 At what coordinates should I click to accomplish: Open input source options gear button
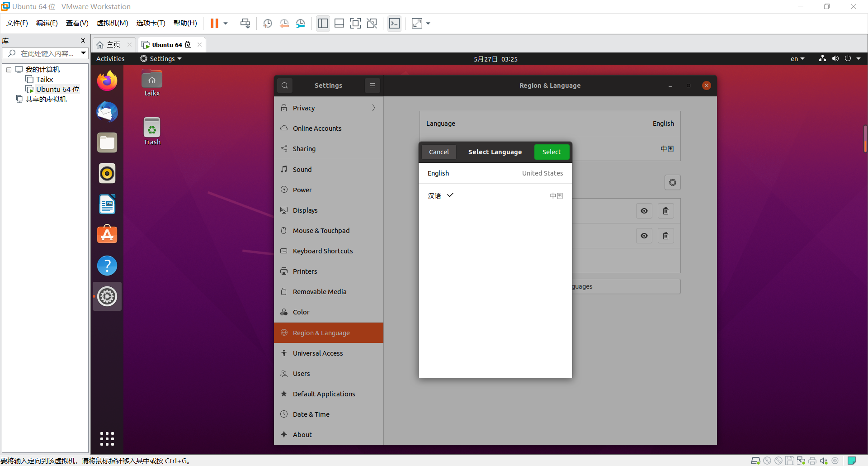tap(673, 182)
